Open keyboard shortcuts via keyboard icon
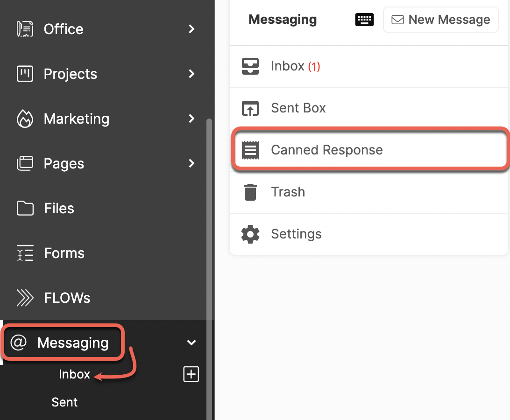 [364, 20]
